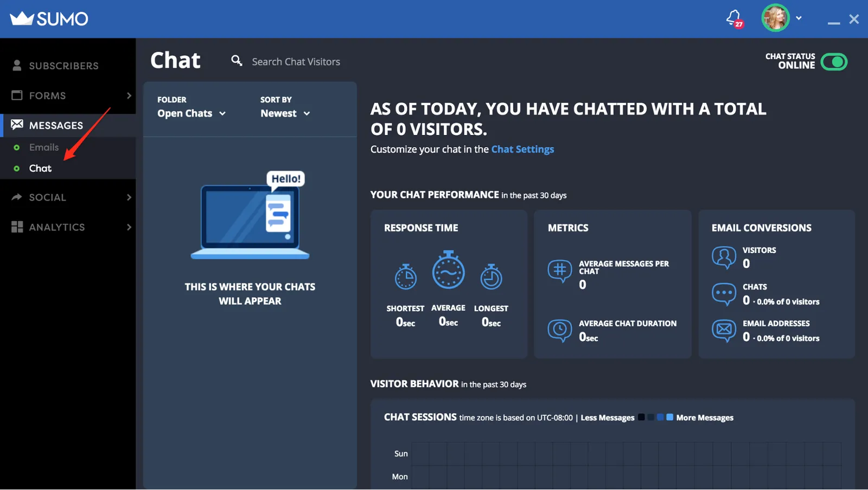
Task: Click the Subscribers person icon
Action: click(17, 66)
